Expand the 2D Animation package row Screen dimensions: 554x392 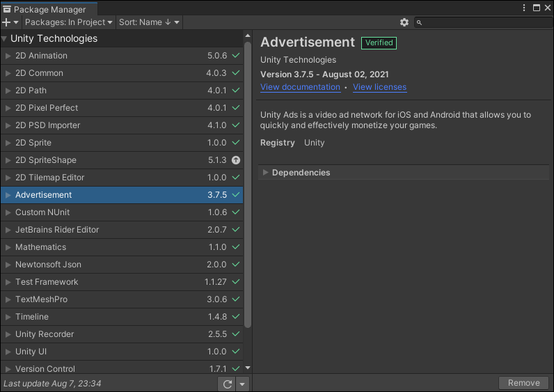8,56
